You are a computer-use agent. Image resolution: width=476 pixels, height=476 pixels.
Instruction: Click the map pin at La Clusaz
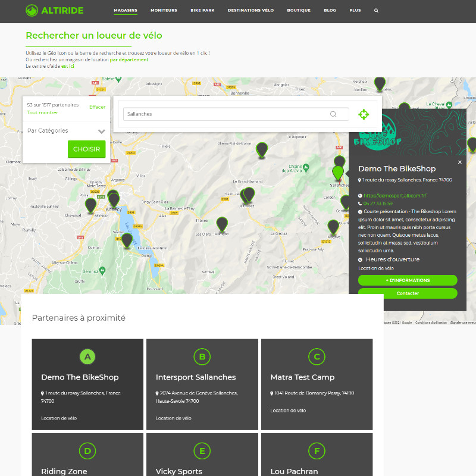[x=249, y=195]
